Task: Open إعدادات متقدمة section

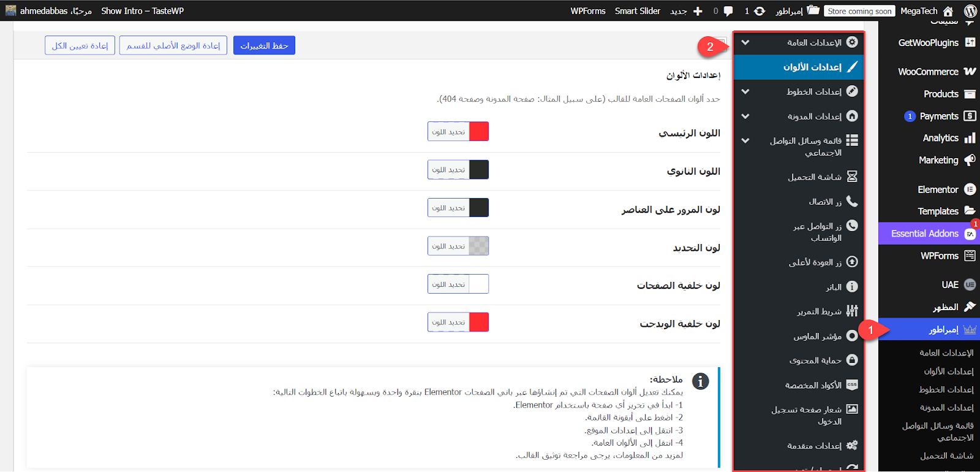Action: [799, 446]
